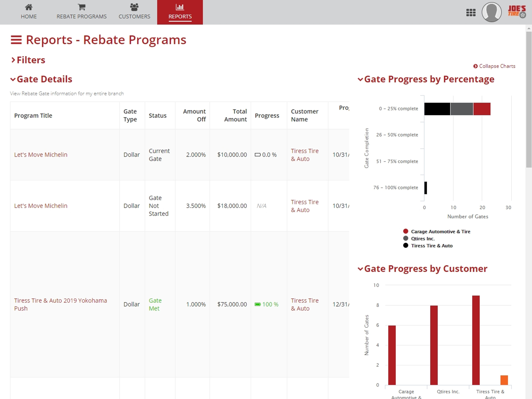Screen dimensions: 532x399
Task: Click the scrollbar up arrow
Action: tap(529, 28)
